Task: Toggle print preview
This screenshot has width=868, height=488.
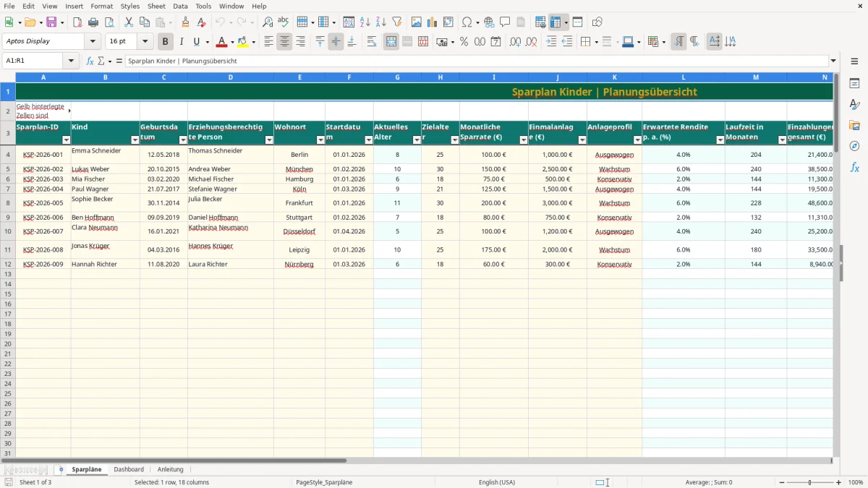Action: [109, 22]
